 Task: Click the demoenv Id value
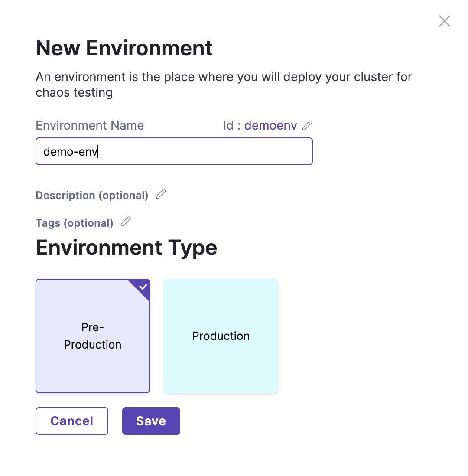tap(270, 125)
